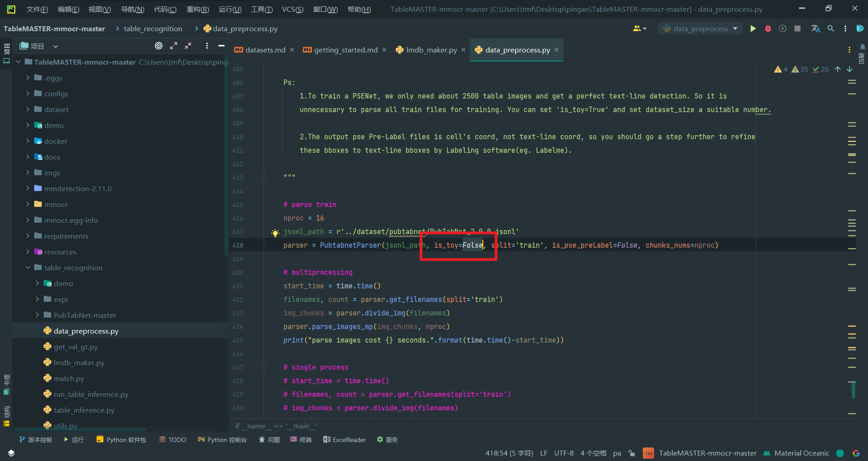This screenshot has height=461, width=868.
Task: Run the data_preprocess configuration
Action: 753,28
